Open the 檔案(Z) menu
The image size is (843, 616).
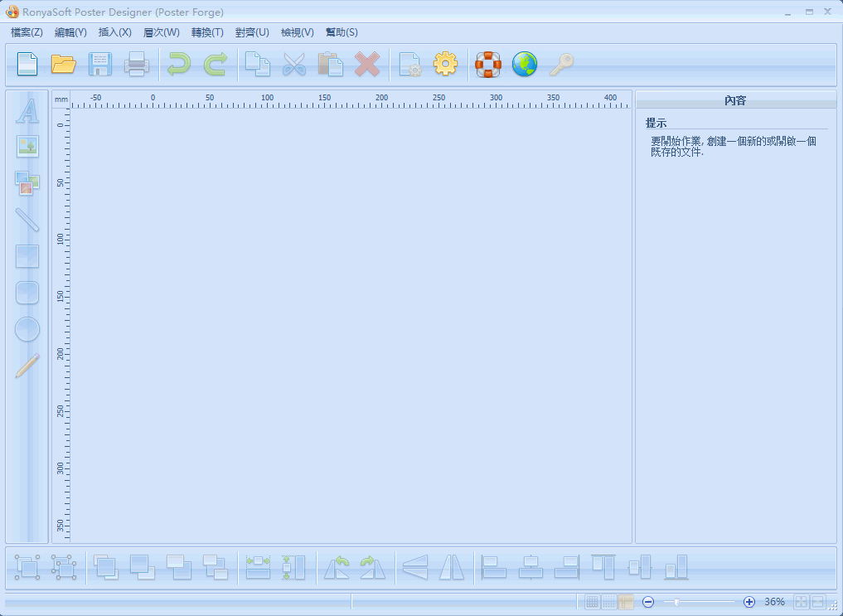[x=27, y=32]
